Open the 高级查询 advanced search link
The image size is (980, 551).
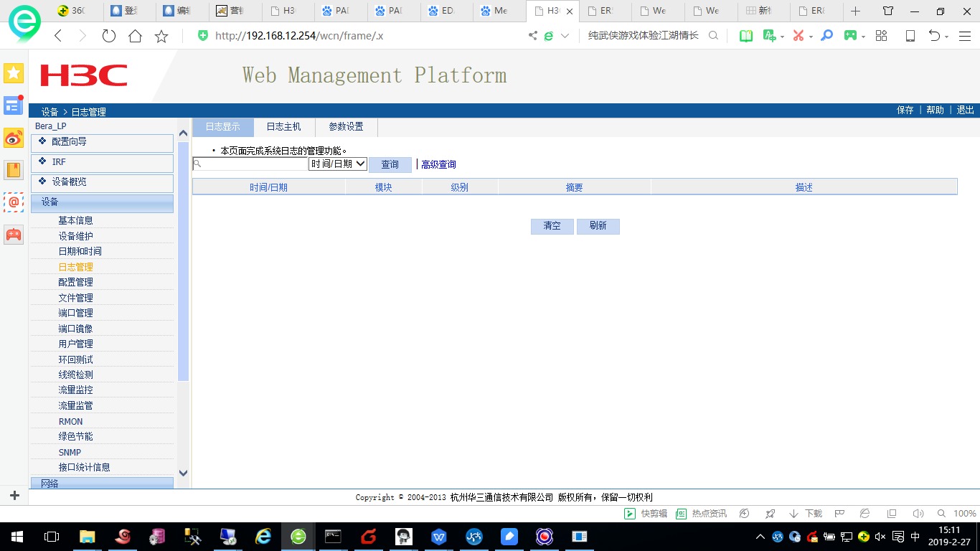[x=438, y=165]
